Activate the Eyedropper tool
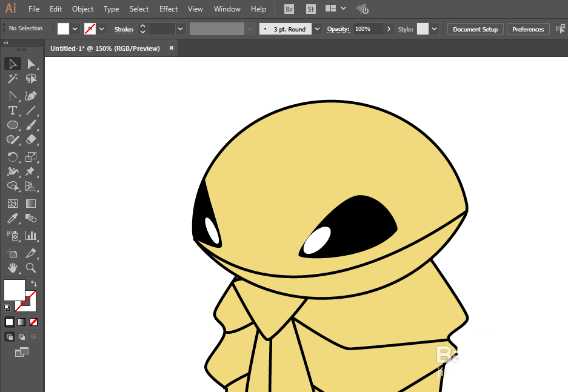The image size is (568, 392). click(x=12, y=219)
